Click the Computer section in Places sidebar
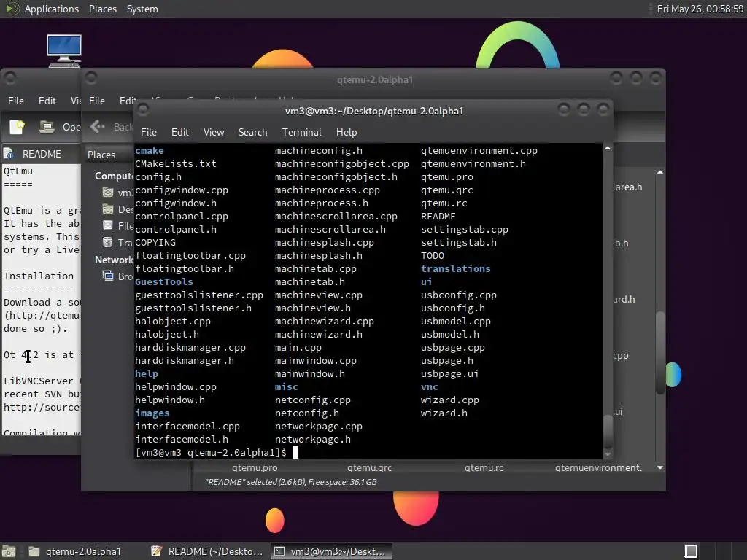Image resolution: width=747 pixels, height=560 pixels. pyautogui.click(x=114, y=176)
